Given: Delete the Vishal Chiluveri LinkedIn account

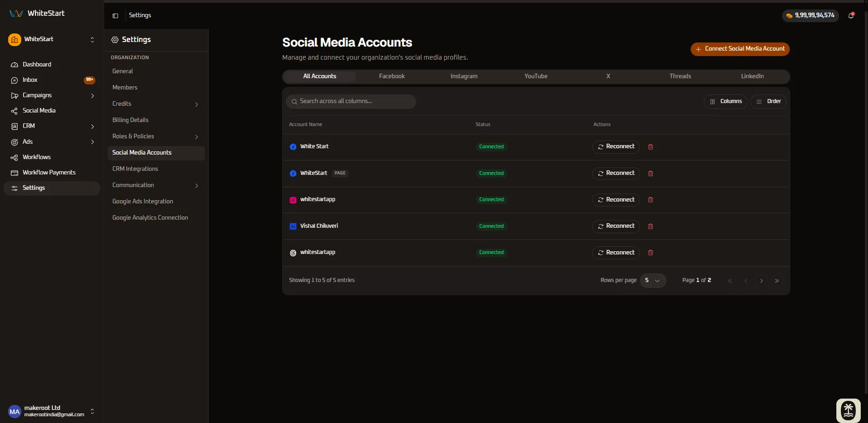Looking at the screenshot, I should (x=650, y=226).
